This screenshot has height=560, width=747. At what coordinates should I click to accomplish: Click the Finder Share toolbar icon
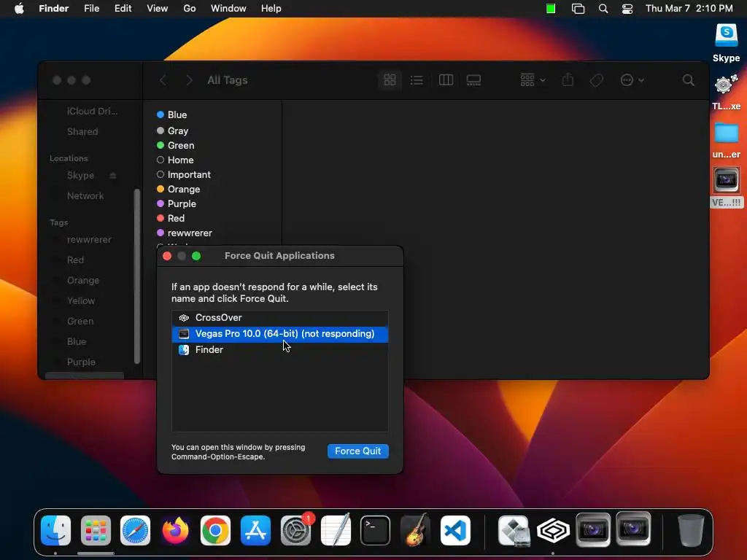(568, 80)
